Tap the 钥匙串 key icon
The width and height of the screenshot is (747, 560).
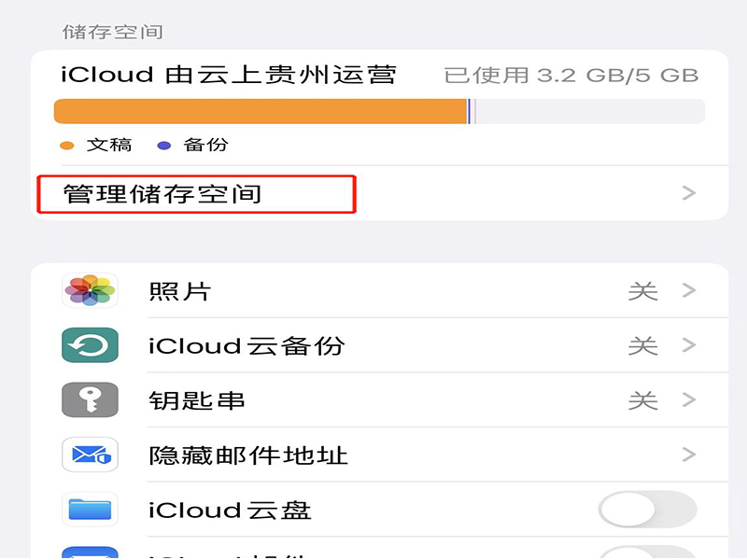[x=90, y=400]
